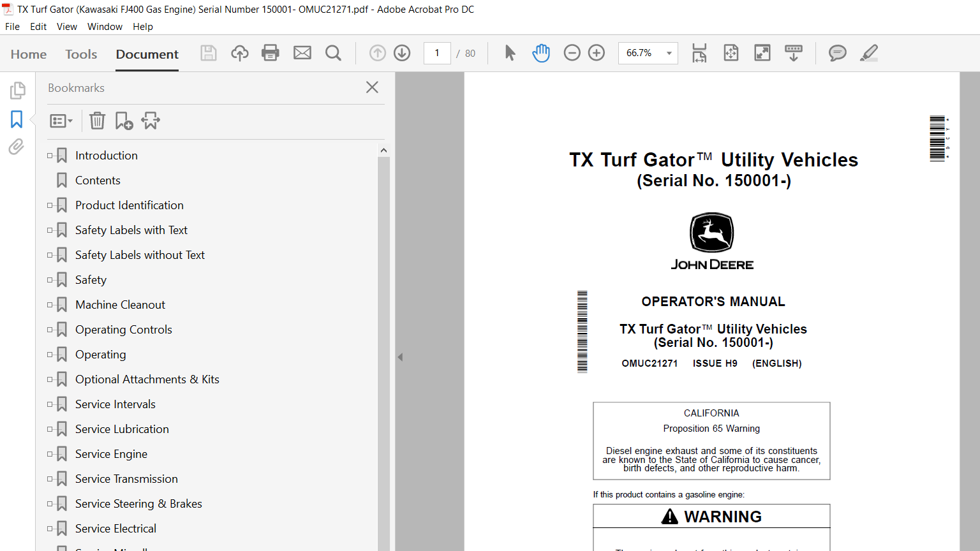
Task: Close the Bookmarks panel
Action: (373, 87)
